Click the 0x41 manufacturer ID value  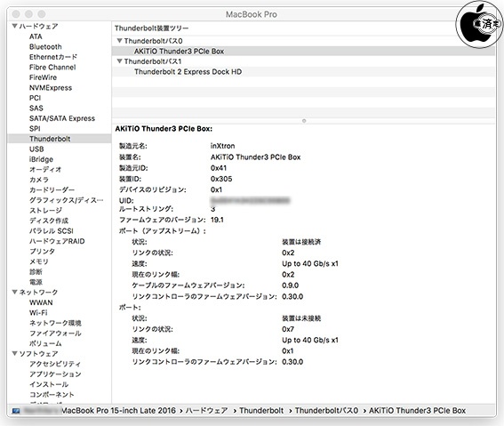coord(219,168)
